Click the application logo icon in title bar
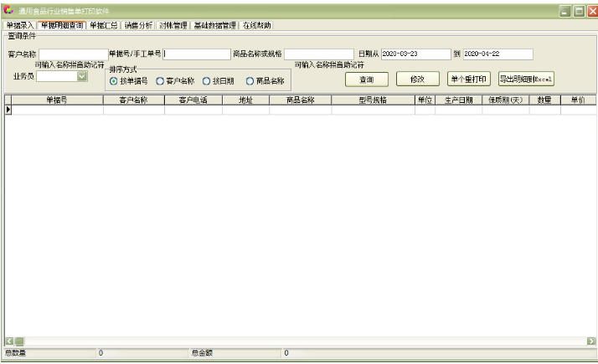 pos(8,10)
